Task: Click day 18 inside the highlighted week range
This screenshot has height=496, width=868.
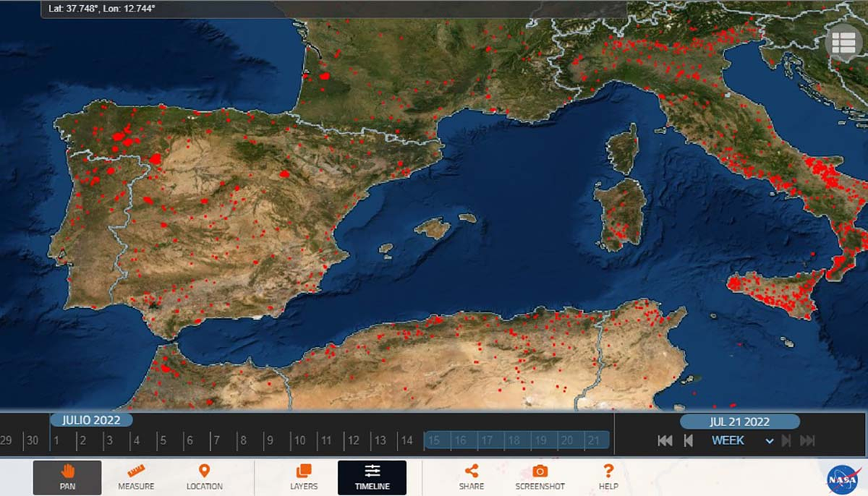Action: 513,440
